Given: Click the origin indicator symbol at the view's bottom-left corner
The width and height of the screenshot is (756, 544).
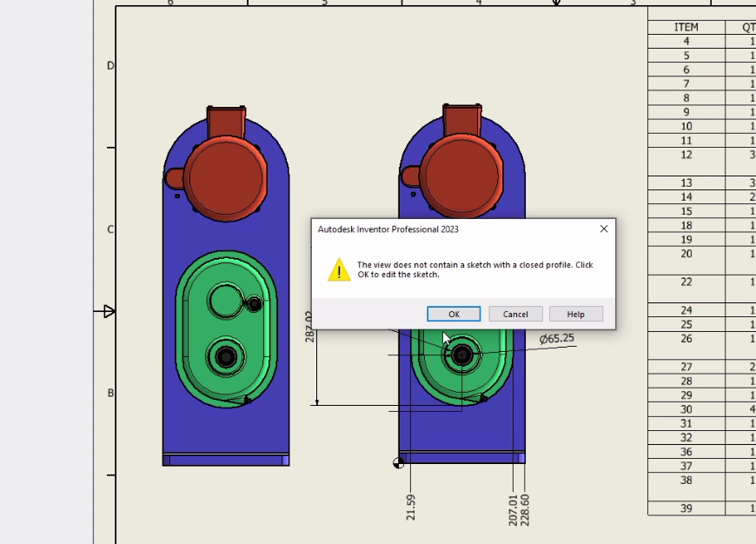Looking at the screenshot, I should (398, 463).
